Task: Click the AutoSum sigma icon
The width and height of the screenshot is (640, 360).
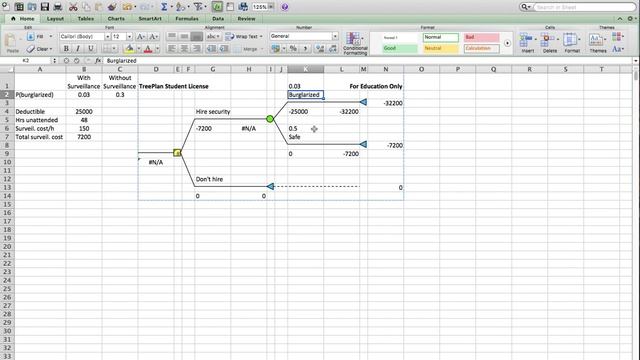Action: pyautogui.click(x=164, y=7)
